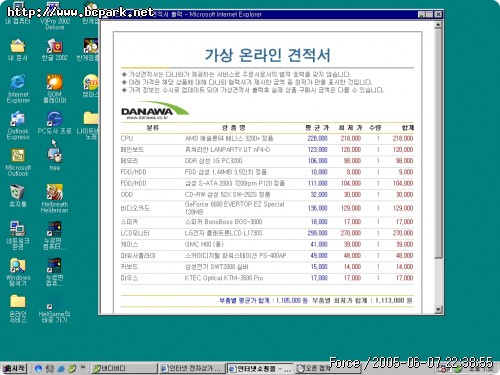Select the Helbreath Heldenian game icon
Image resolution: width=500 pixels, height=375 pixels.
(x=55, y=198)
